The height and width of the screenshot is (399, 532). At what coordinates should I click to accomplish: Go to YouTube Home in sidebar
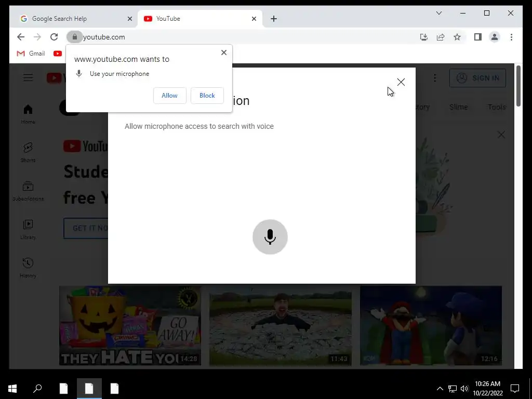[x=28, y=114]
